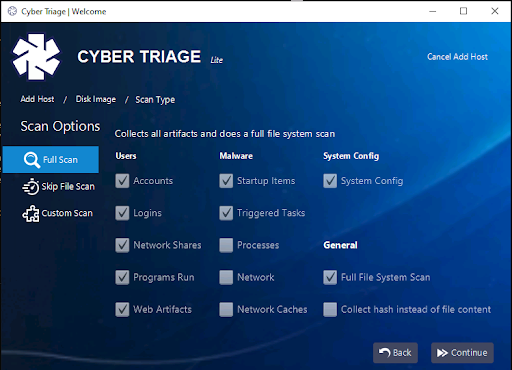
Task: Toggle the Startup Items checkbox
Action: click(x=226, y=181)
